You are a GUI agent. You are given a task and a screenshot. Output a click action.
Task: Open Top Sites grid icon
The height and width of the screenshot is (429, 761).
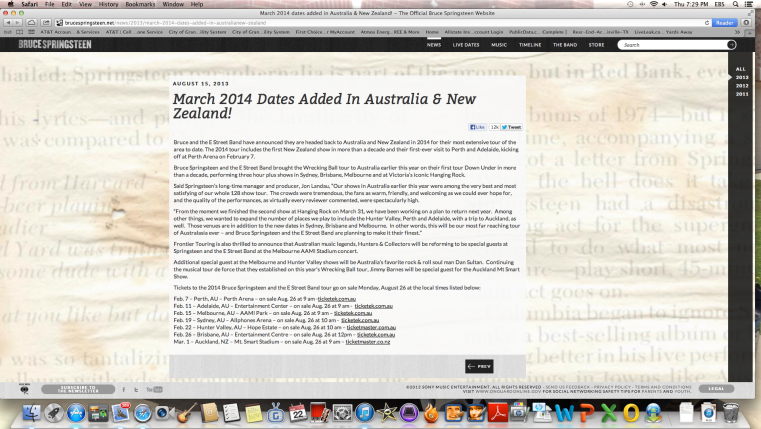click(x=31, y=32)
